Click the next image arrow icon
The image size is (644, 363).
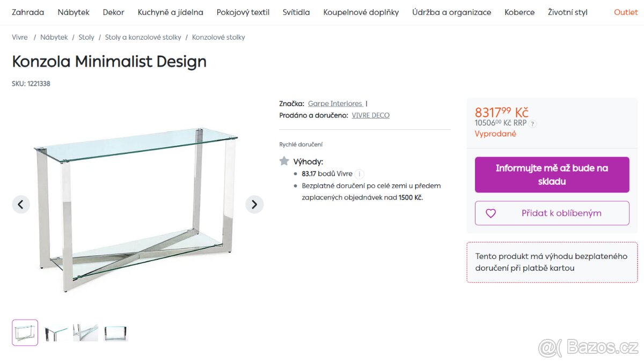(x=254, y=204)
